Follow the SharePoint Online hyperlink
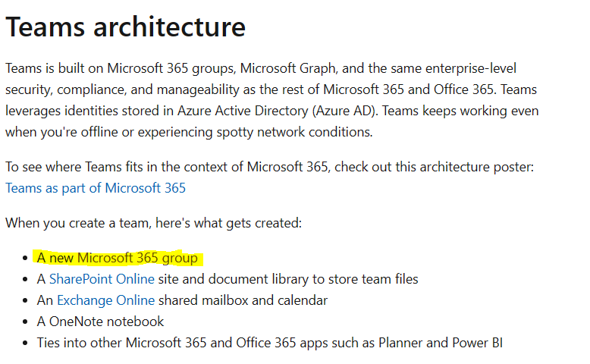Viewport: 590px width, 364px height. (102, 279)
